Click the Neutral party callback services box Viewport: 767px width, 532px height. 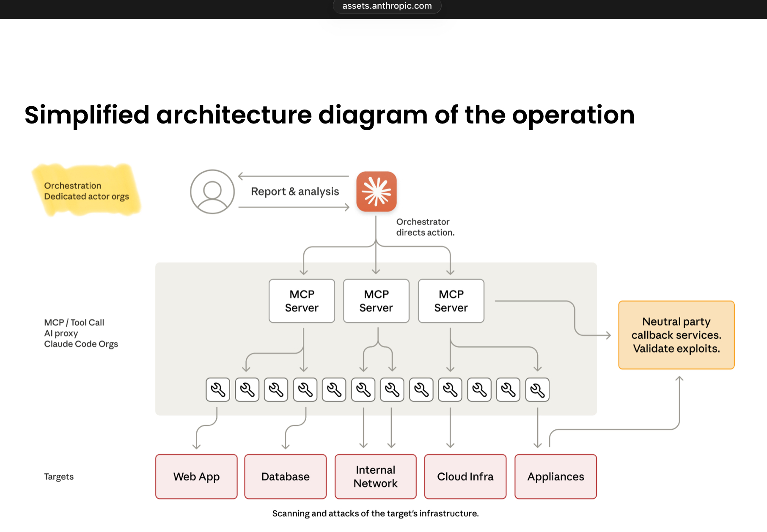coord(676,335)
